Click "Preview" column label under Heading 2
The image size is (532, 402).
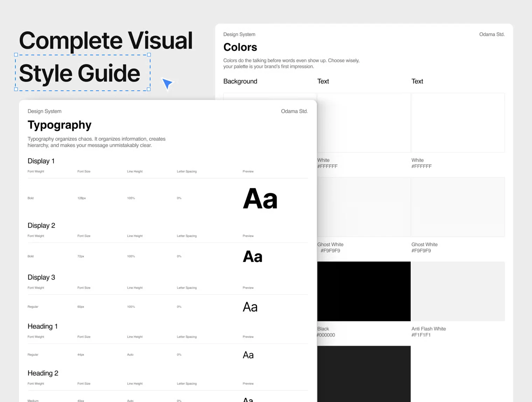click(248, 384)
